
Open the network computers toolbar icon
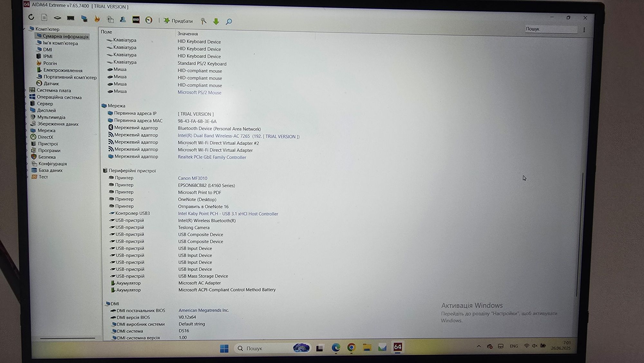pyautogui.click(x=84, y=18)
